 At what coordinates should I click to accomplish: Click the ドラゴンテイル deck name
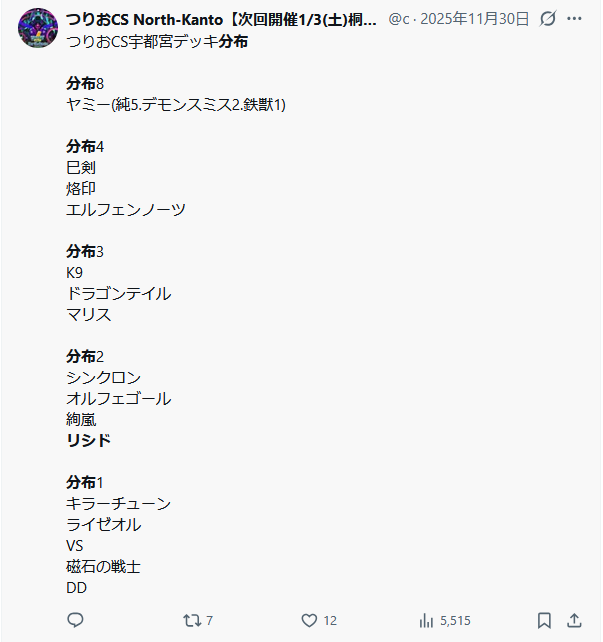pyautogui.click(x=118, y=293)
